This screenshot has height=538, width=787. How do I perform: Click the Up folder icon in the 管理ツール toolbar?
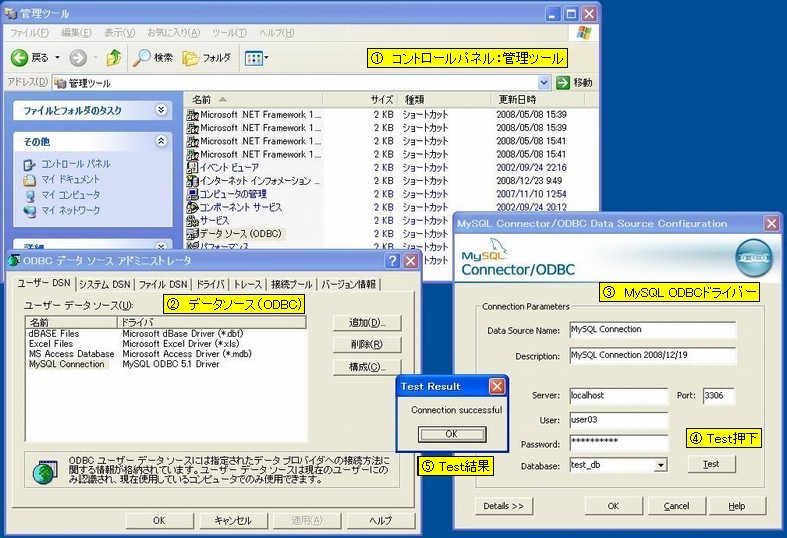[x=114, y=58]
